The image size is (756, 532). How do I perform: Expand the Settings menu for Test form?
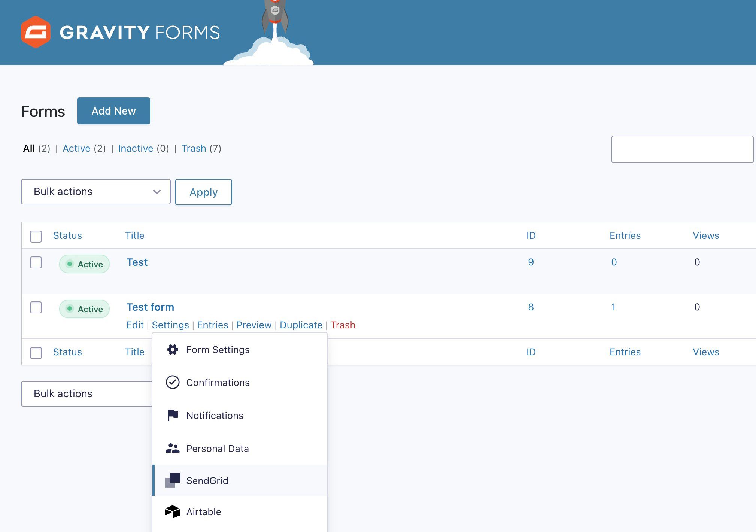(x=170, y=325)
